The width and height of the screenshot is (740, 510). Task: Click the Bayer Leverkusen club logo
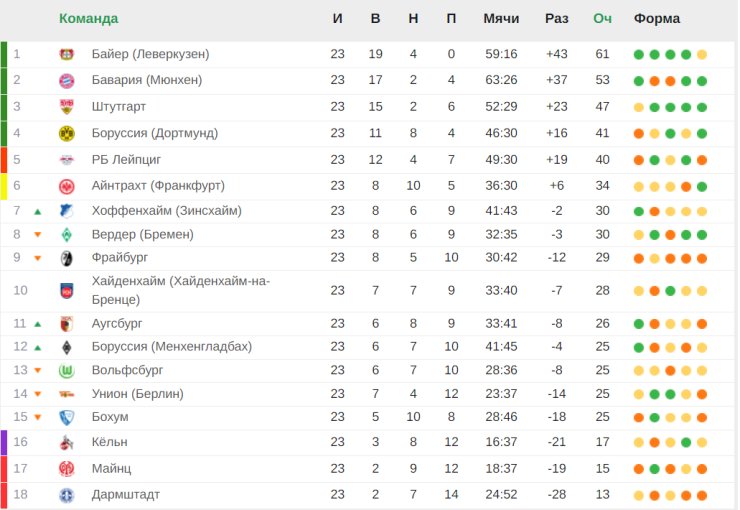(67, 54)
